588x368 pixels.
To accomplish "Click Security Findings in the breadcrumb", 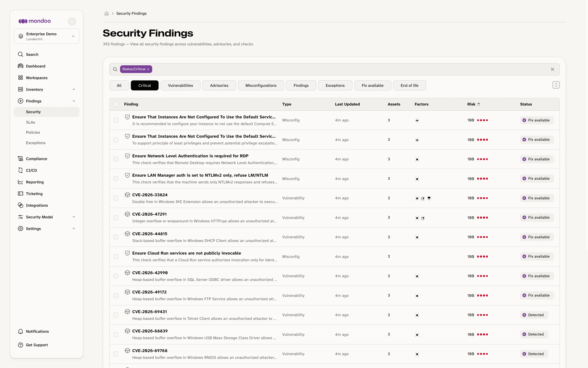I will [131, 13].
